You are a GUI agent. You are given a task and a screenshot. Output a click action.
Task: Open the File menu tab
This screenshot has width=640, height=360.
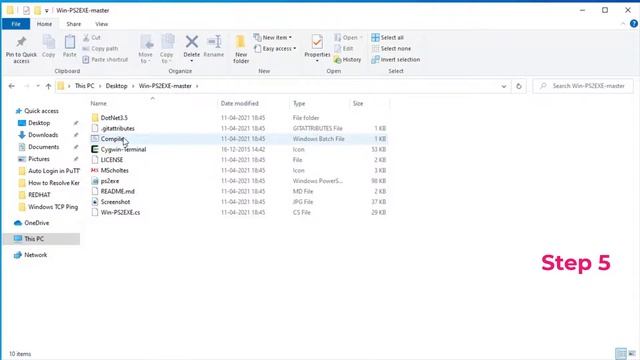[16, 24]
